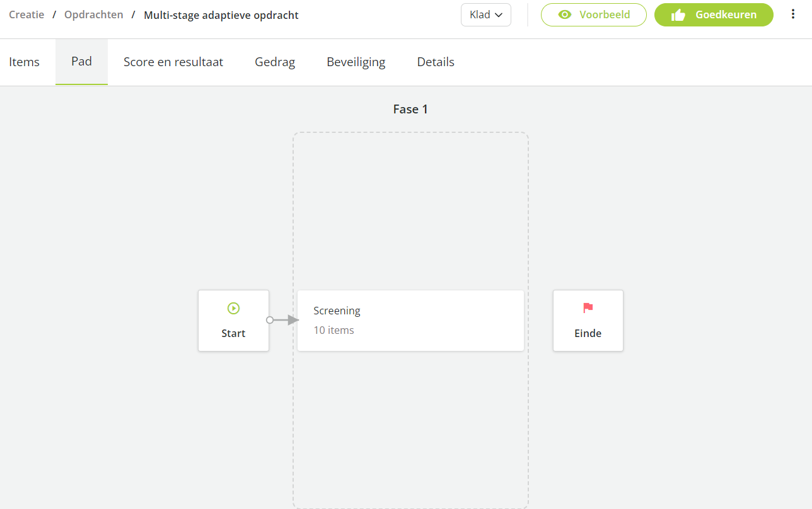This screenshot has height=509, width=812.
Task: Approve with the Goedkeuren button
Action: point(714,14)
